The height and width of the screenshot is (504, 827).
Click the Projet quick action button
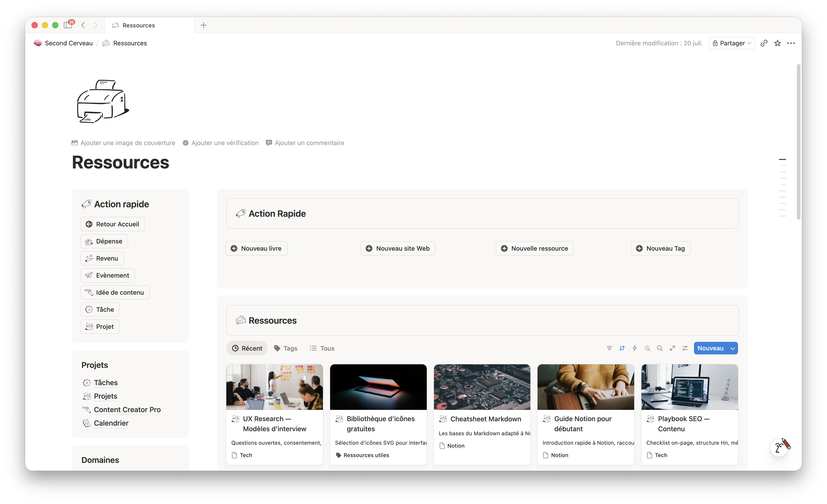(x=100, y=327)
